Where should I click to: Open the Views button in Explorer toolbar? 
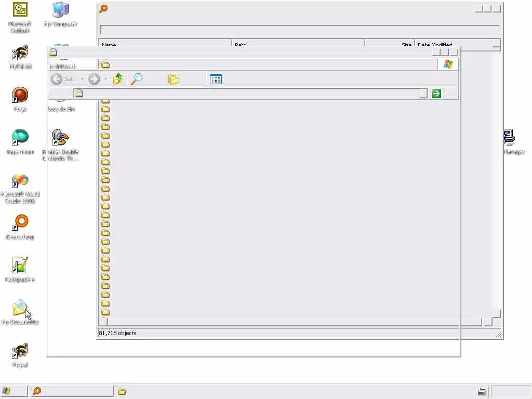pyautogui.click(x=216, y=79)
